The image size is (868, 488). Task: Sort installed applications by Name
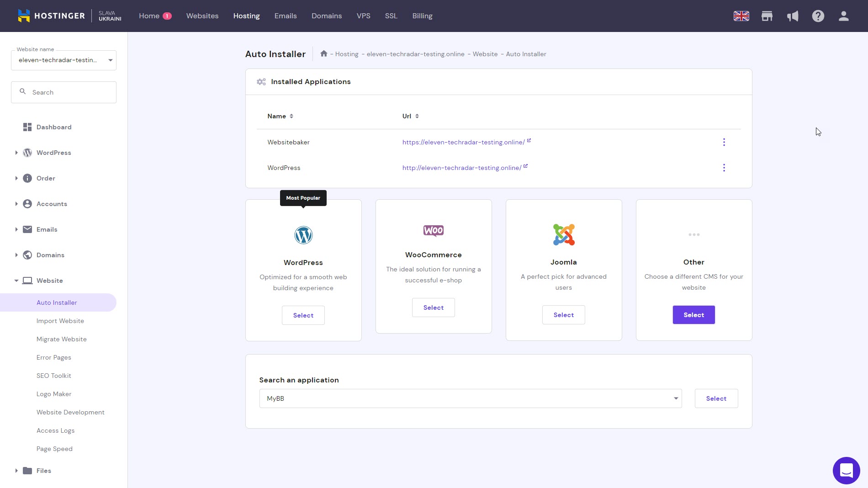pos(280,116)
